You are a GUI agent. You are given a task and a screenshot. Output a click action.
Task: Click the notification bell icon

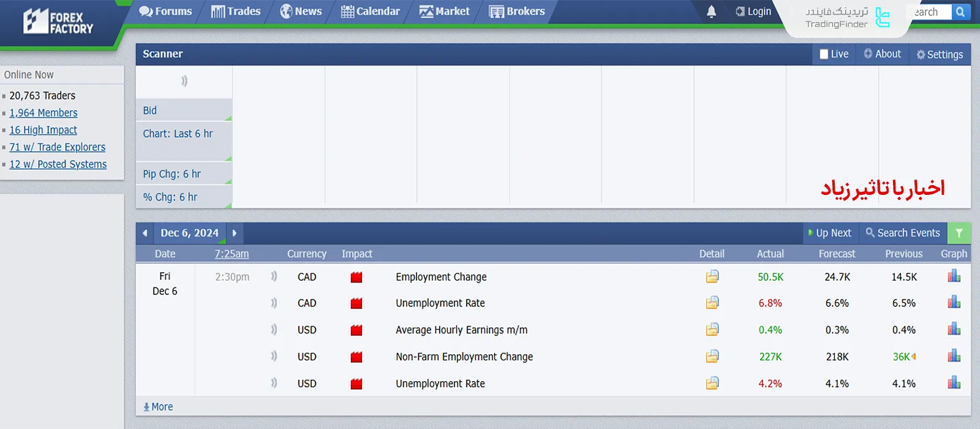tap(711, 12)
